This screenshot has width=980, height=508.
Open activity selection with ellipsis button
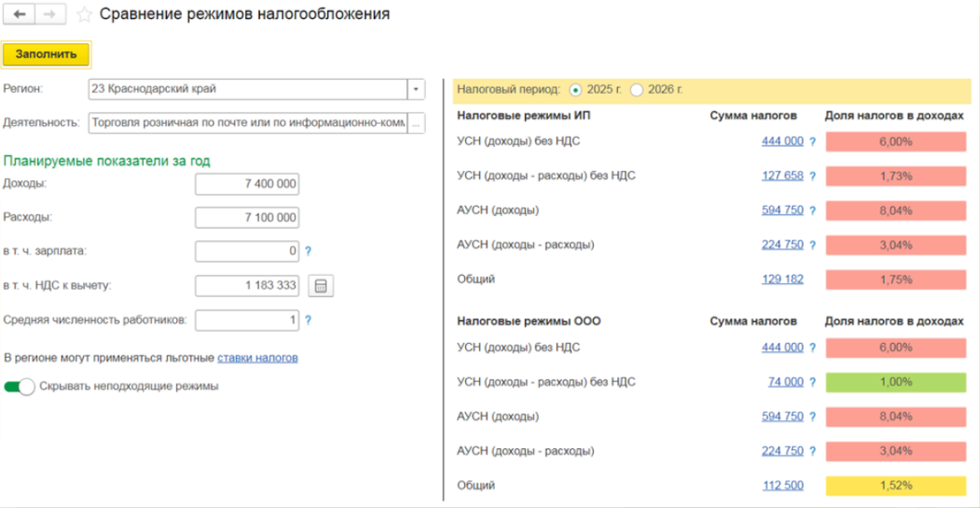click(416, 123)
